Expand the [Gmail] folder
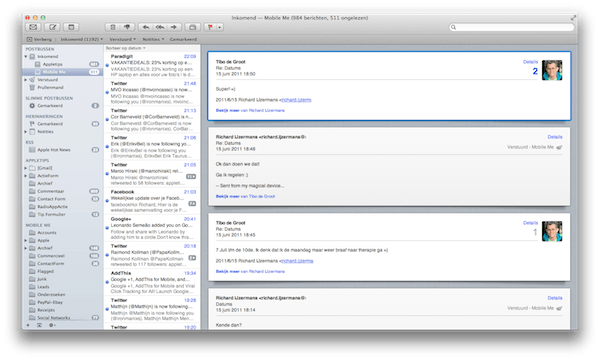The height and width of the screenshot is (360, 600). [x=26, y=168]
